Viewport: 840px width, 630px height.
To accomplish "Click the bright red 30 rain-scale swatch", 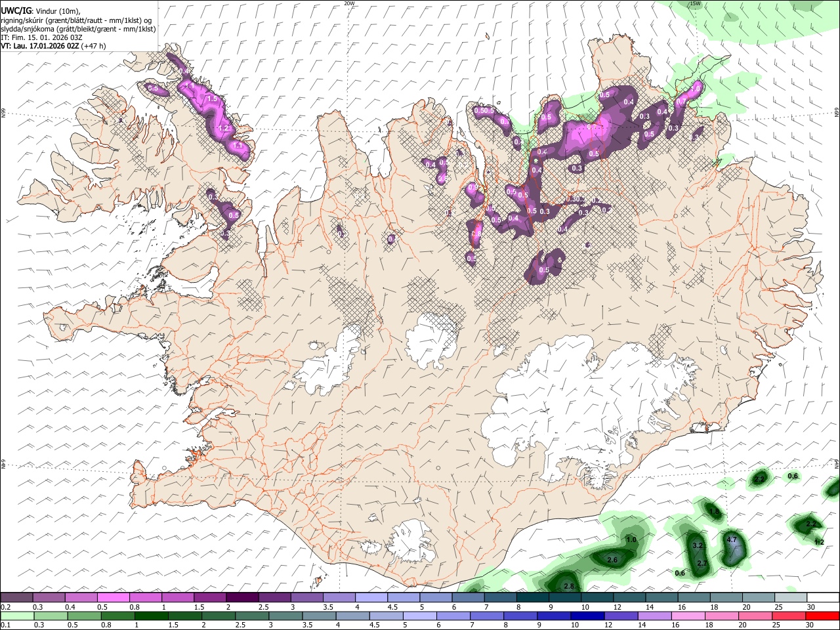I will pos(823,616).
